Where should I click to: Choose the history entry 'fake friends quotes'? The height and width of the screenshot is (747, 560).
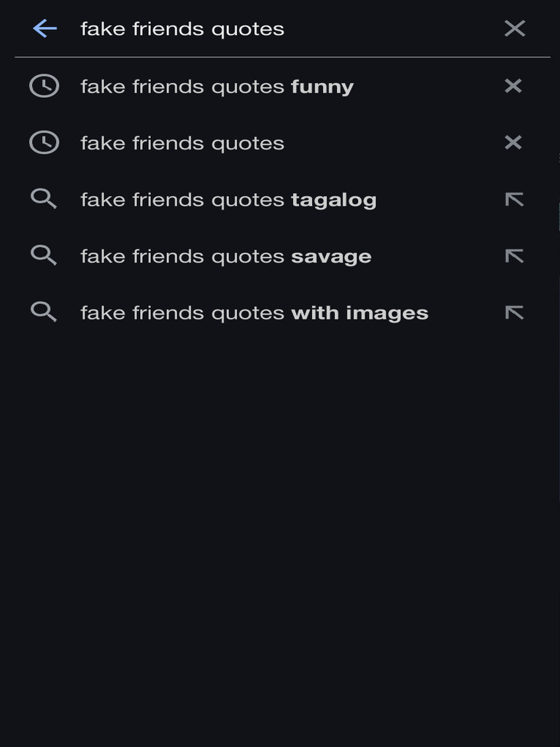point(182,143)
